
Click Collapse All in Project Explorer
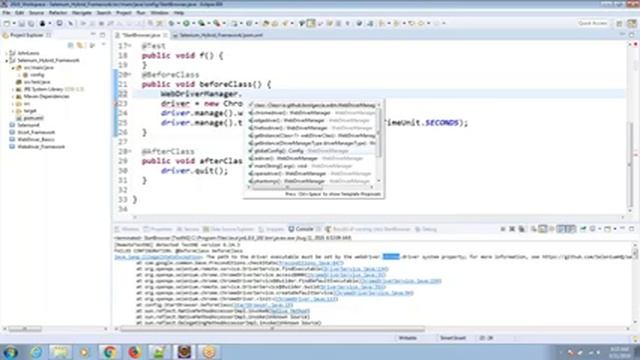pos(71,45)
